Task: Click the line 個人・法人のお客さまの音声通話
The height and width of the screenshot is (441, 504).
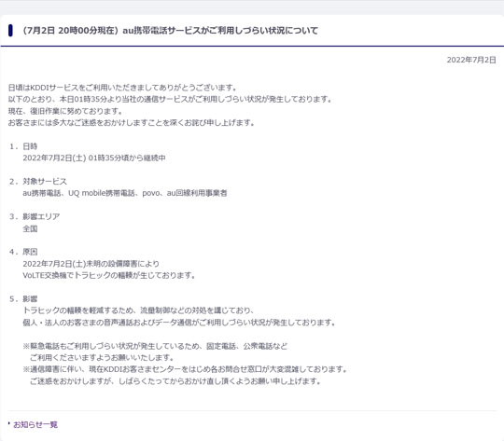Action: tap(179, 323)
